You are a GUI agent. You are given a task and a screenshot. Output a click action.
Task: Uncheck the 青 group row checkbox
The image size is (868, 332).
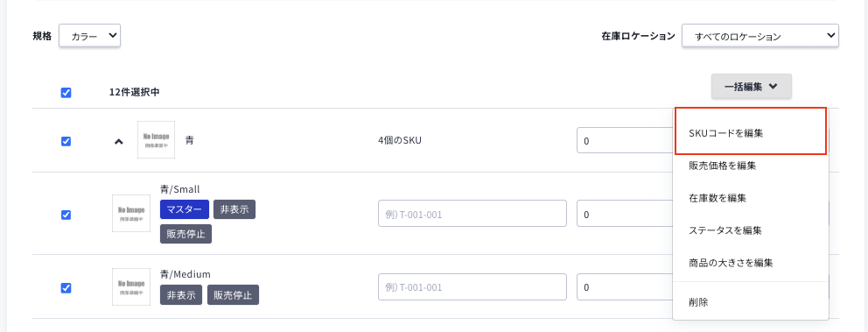(66, 141)
